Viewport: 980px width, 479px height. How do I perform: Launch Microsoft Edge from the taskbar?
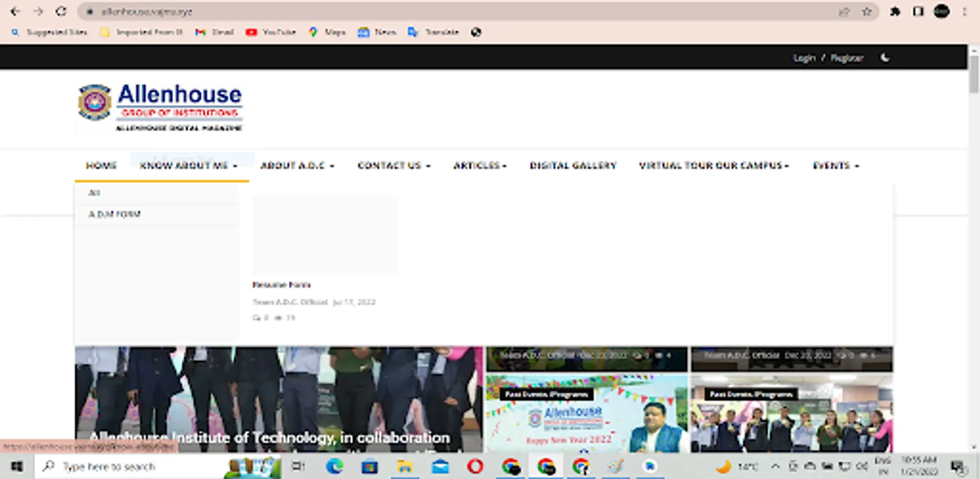pyautogui.click(x=334, y=467)
